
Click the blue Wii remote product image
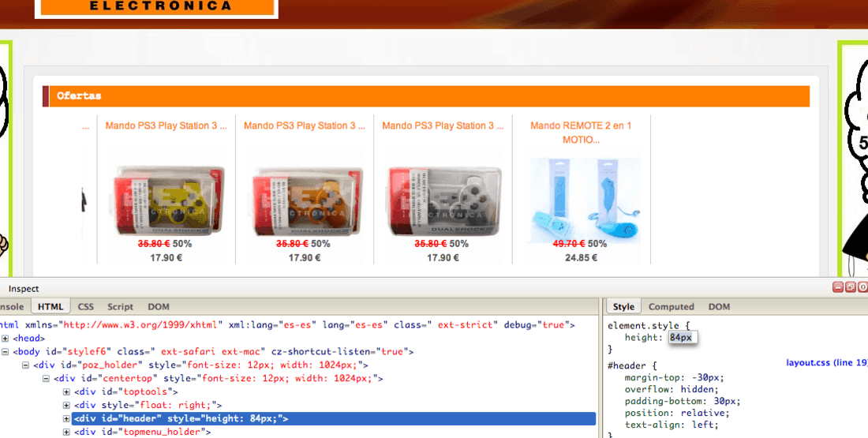[584, 200]
